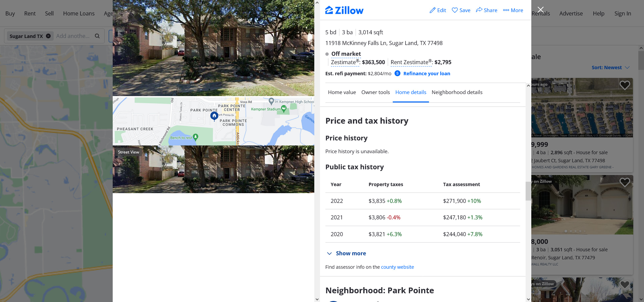The width and height of the screenshot is (644, 302).
Task: Open the Sort: Newest dropdown
Action: tap(610, 68)
